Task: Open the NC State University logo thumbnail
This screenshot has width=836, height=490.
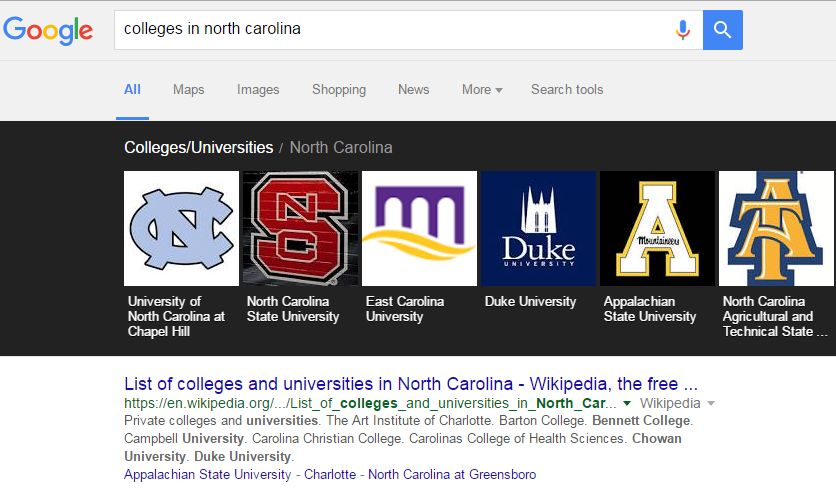Action: click(300, 228)
